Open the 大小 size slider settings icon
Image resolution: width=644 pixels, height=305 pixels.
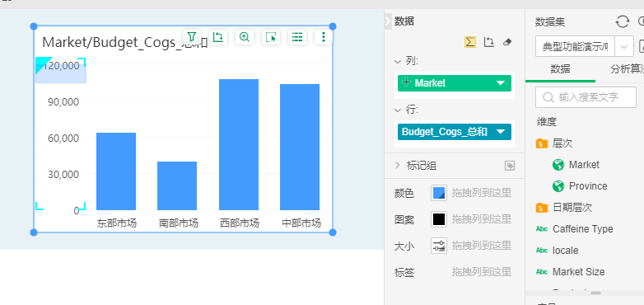pos(439,246)
